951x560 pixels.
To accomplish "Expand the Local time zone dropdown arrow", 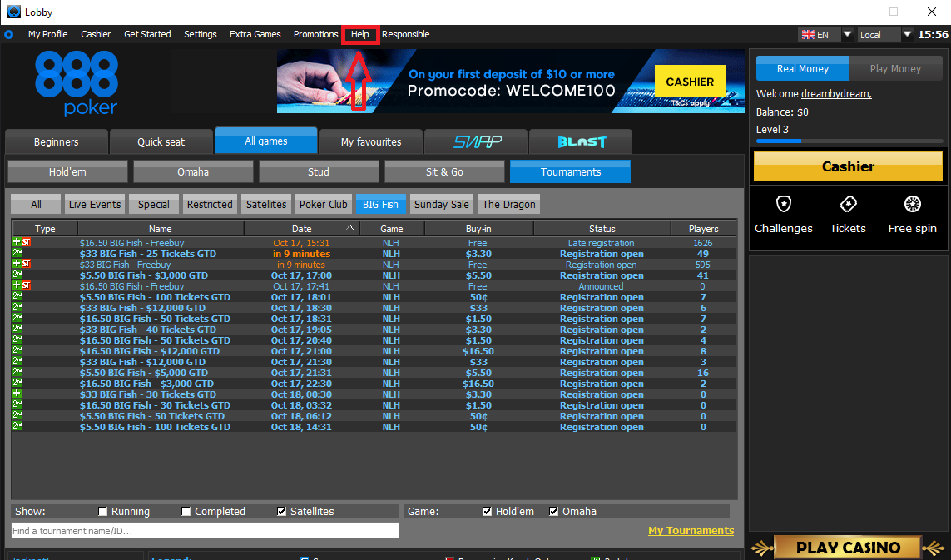I will (x=908, y=35).
